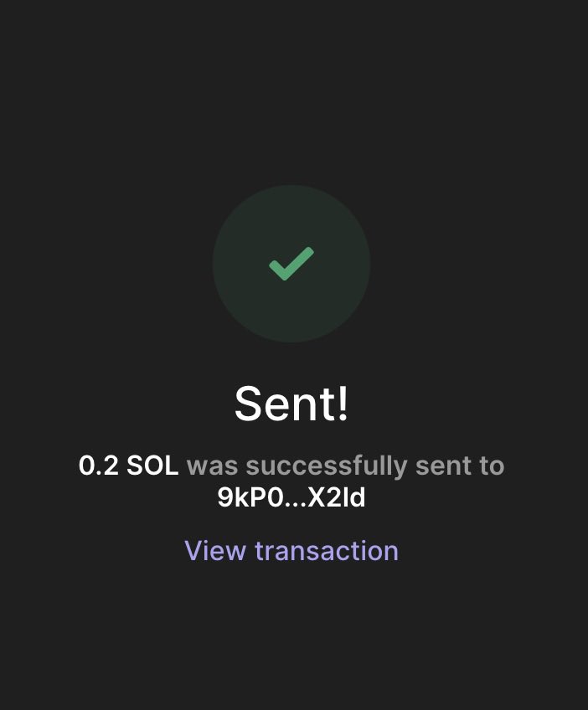Click the SOL token label
The height and width of the screenshot is (710, 588).
coord(152,466)
